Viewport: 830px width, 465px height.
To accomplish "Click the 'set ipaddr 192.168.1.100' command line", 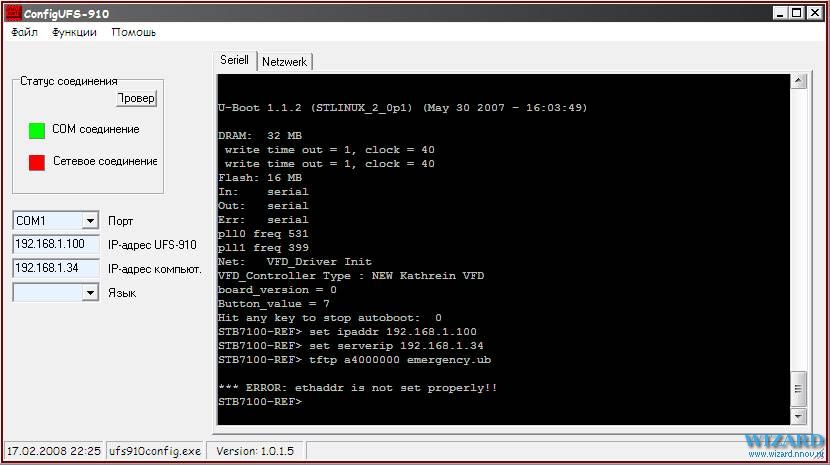I will coord(347,332).
